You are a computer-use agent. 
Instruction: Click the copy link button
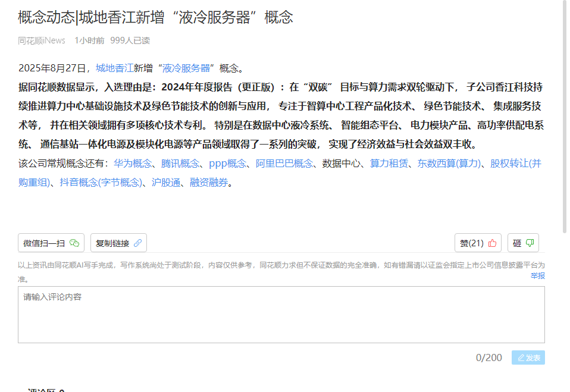click(x=118, y=243)
